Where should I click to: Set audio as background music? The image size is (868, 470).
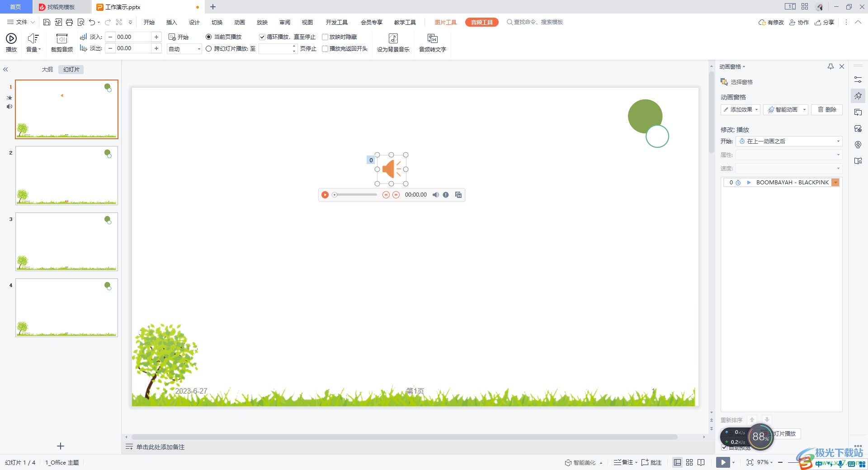click(x=393, y=42)
